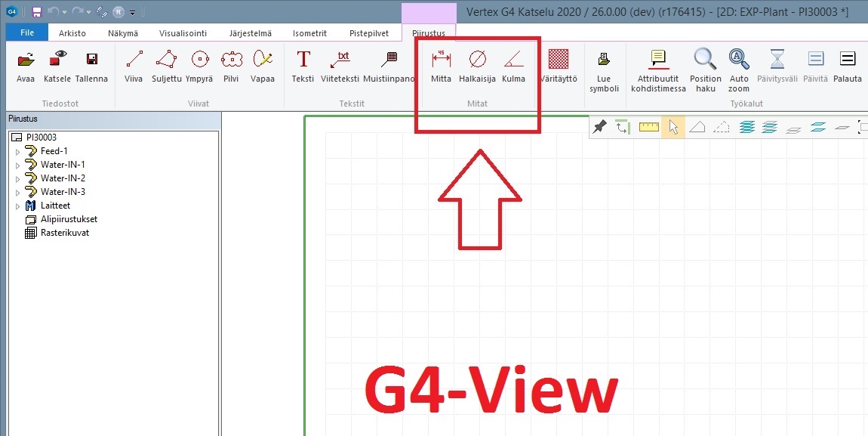Click the Palauta restore icon
This screenshot has height=436, width=868.
click(x=848, y=59)
